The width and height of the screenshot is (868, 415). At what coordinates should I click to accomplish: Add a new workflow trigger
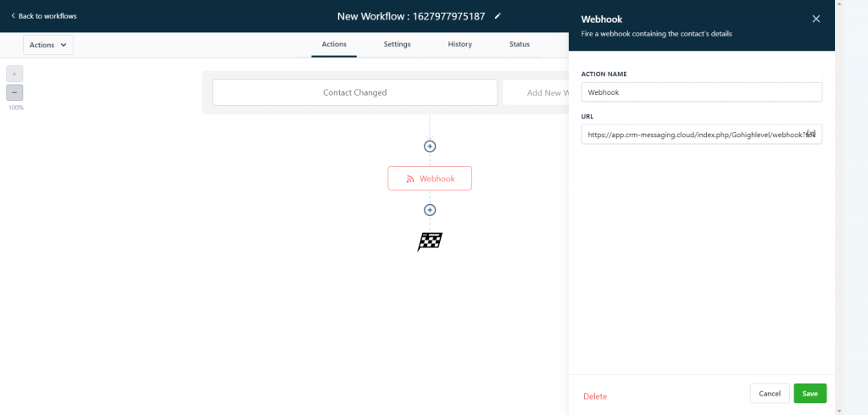536,92
